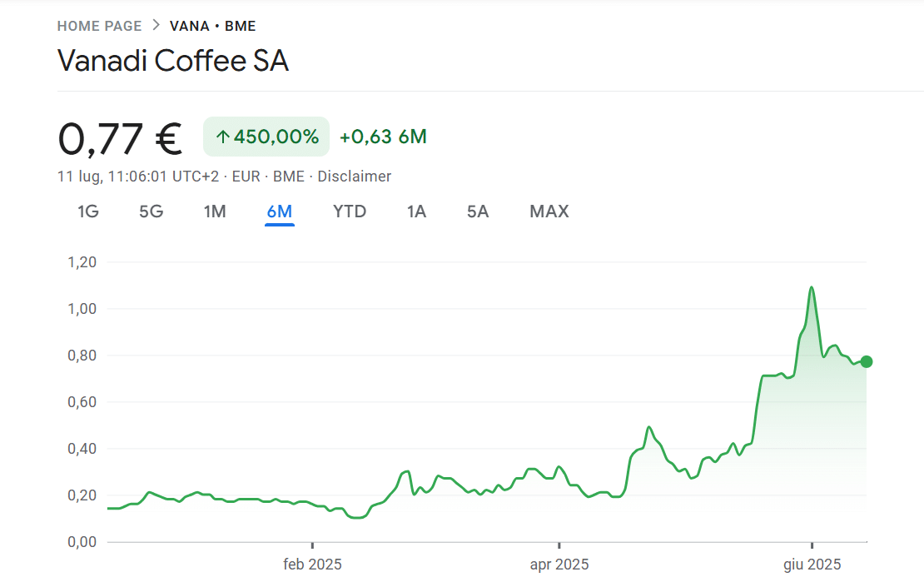Click the feb 2025 axis label
Screen dimensions: 924x587
click(312, 565)
